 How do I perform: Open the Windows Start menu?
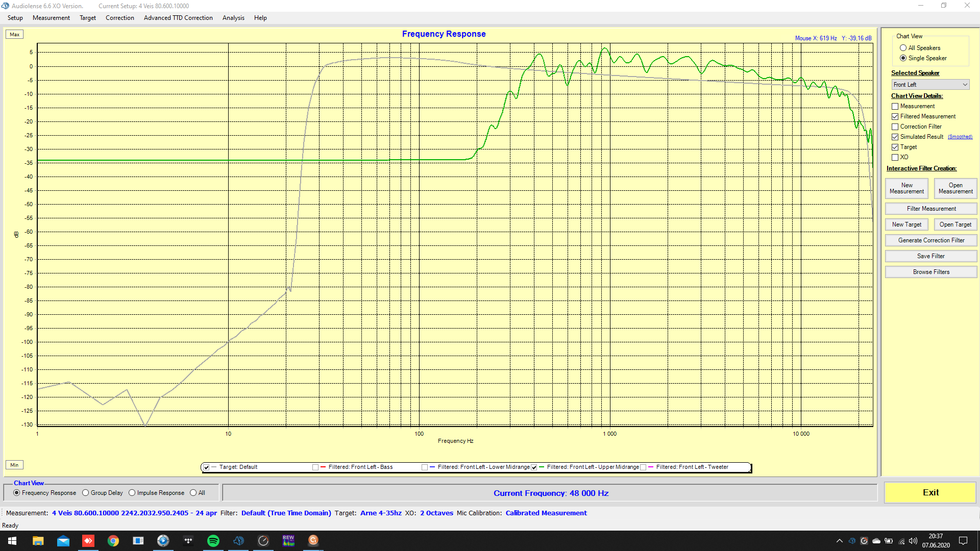pyautogui.click(x=12, y=541)
